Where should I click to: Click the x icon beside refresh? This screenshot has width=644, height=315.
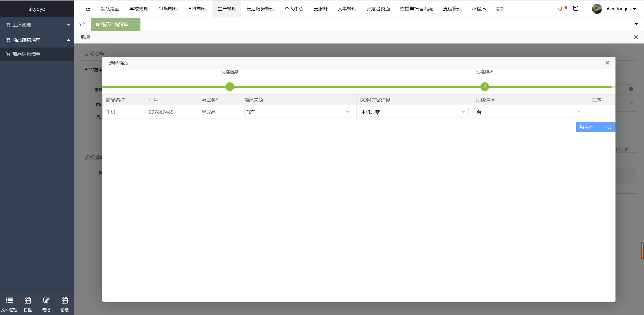[x=626, y=149]
